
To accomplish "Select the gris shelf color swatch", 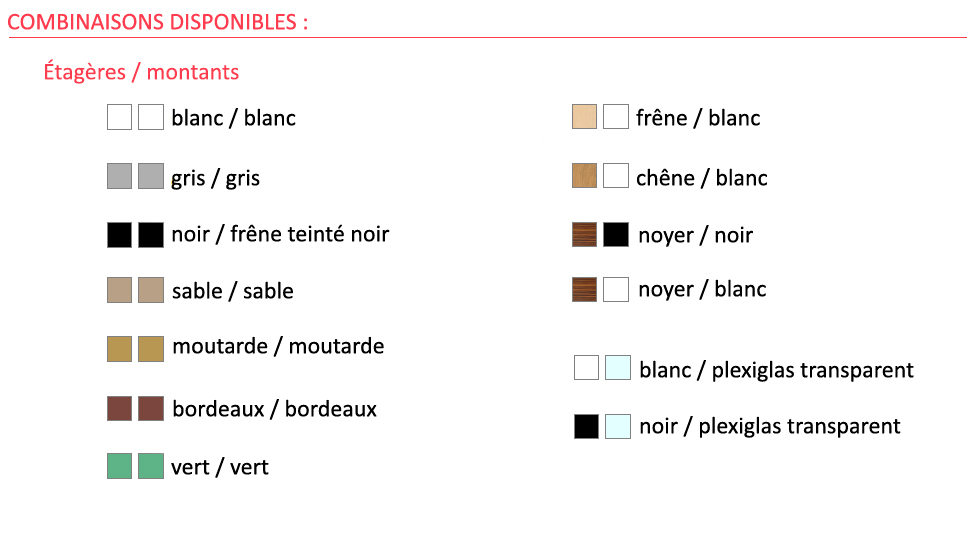I will pos(120,177).
